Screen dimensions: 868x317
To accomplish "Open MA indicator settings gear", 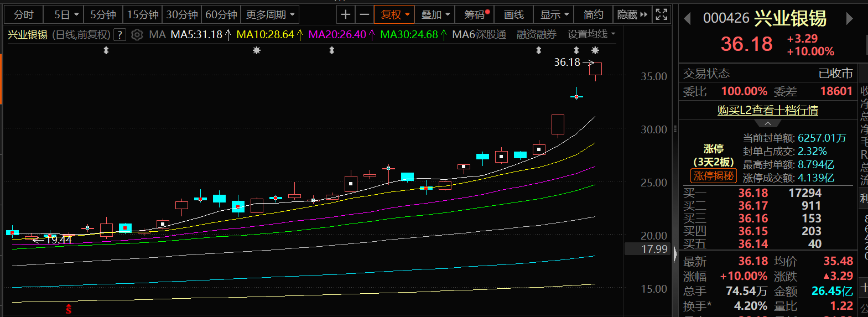I will [137, 35].
